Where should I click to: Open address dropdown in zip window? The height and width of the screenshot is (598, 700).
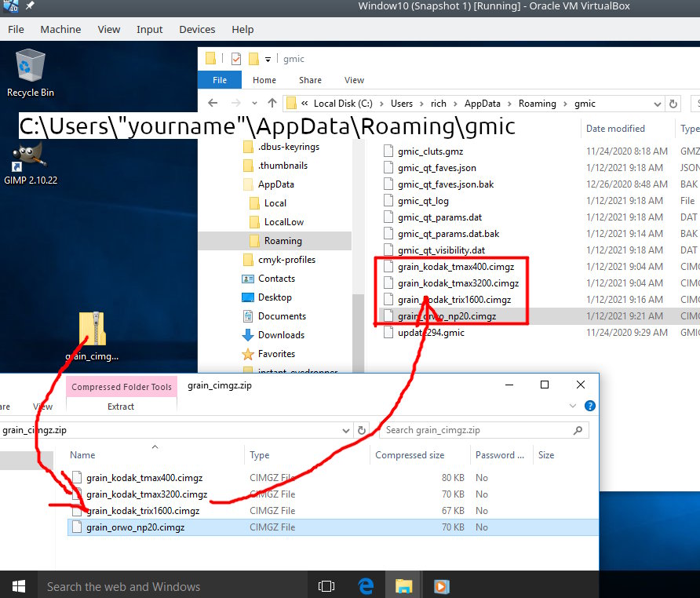click(x=345, y=431)
